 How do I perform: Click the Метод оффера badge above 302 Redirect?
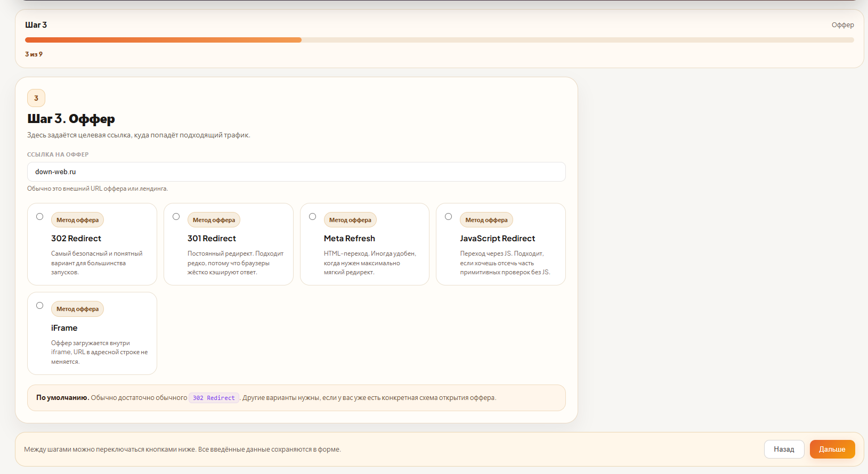[78, 220]
